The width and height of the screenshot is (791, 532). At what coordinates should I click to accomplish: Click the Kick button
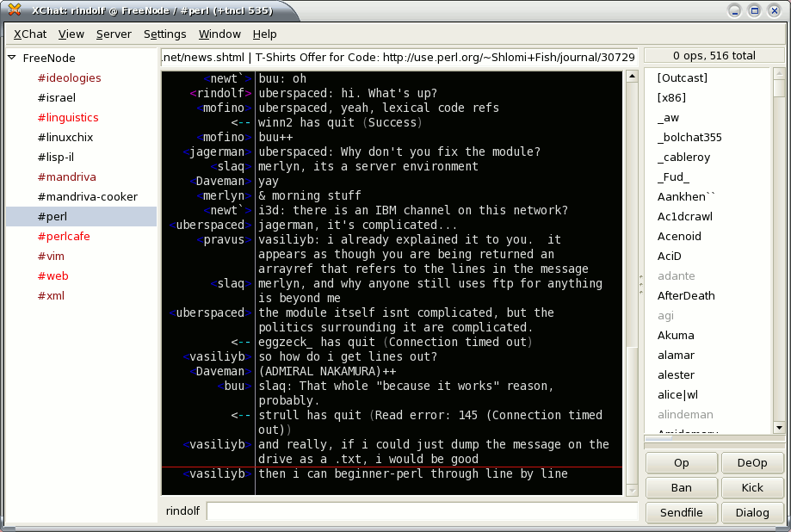[752, 487]
